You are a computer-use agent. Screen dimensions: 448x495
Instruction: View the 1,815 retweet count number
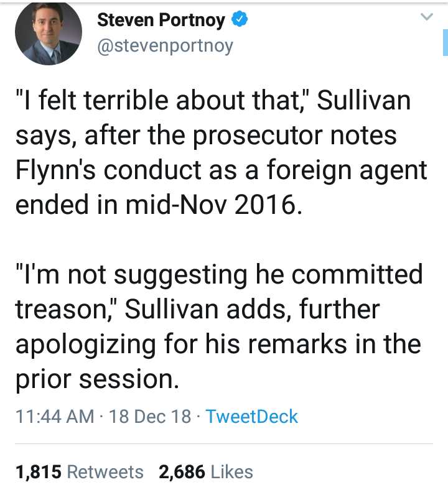click(38, 472)
